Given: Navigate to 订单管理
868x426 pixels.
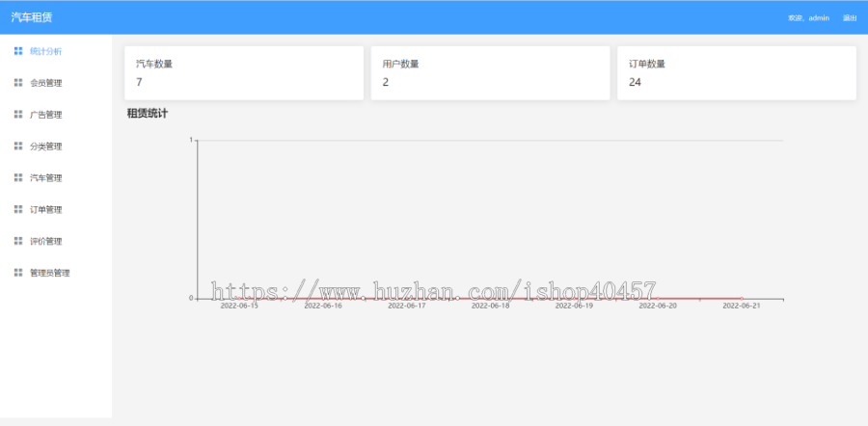Looking at the screenshot, I should click(55, 209).
